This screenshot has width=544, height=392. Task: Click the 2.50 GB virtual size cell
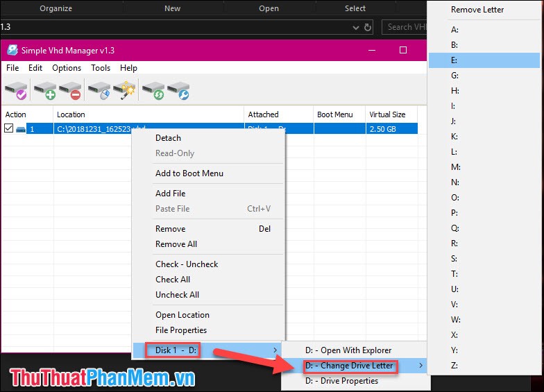(391, 129)
